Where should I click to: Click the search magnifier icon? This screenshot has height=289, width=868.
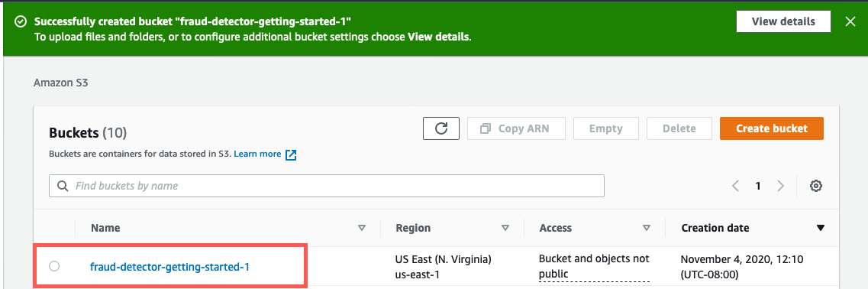click(x=63, y=186)
